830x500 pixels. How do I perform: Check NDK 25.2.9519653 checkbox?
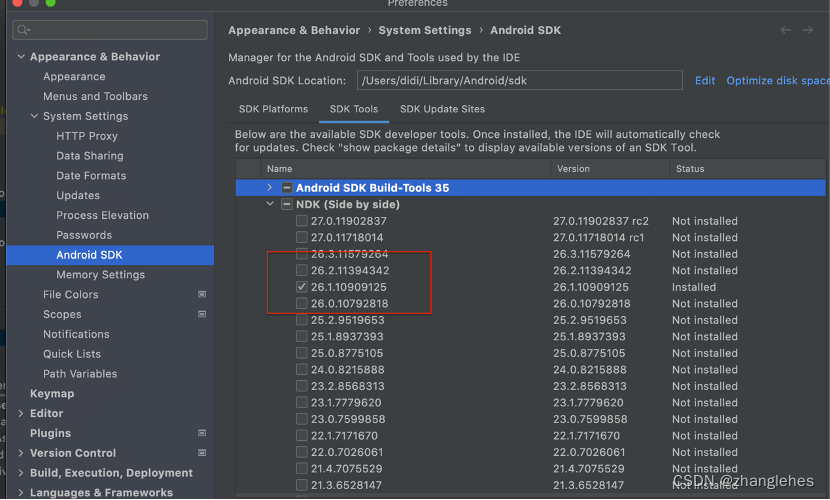coord(302,320)
